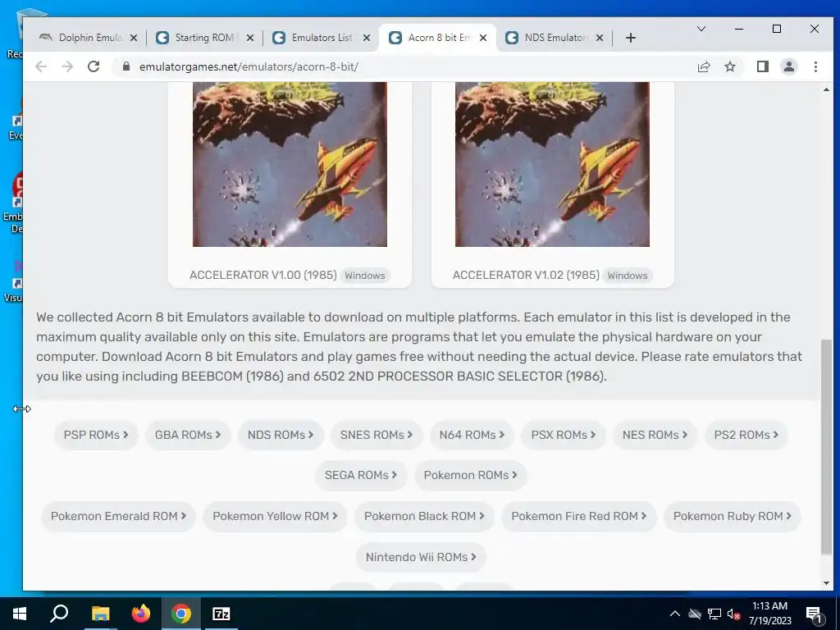Open the ACCELERATOR V1.00 cover image
The height and width of the screenshot is (630, 840).
(290, 164)
